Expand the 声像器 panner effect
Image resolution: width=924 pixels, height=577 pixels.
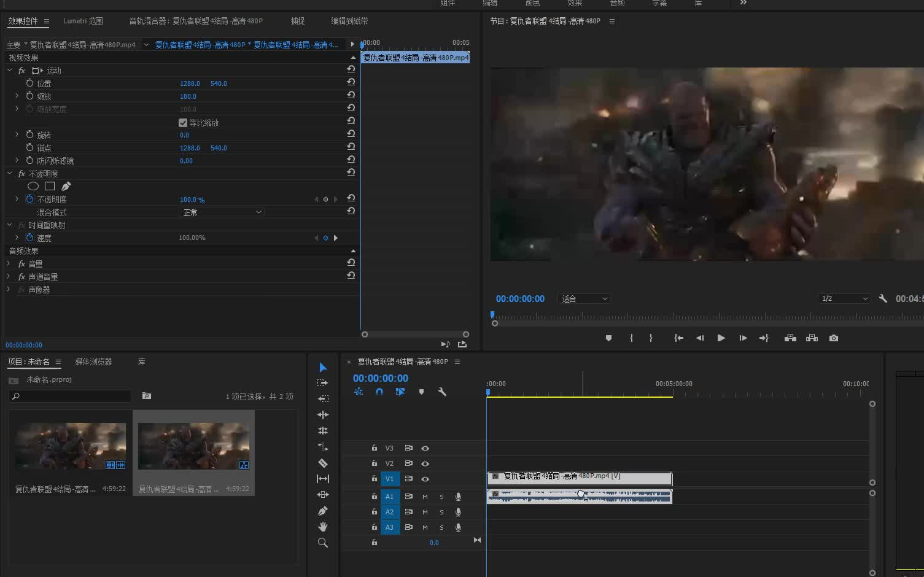[x=9, y=289]
